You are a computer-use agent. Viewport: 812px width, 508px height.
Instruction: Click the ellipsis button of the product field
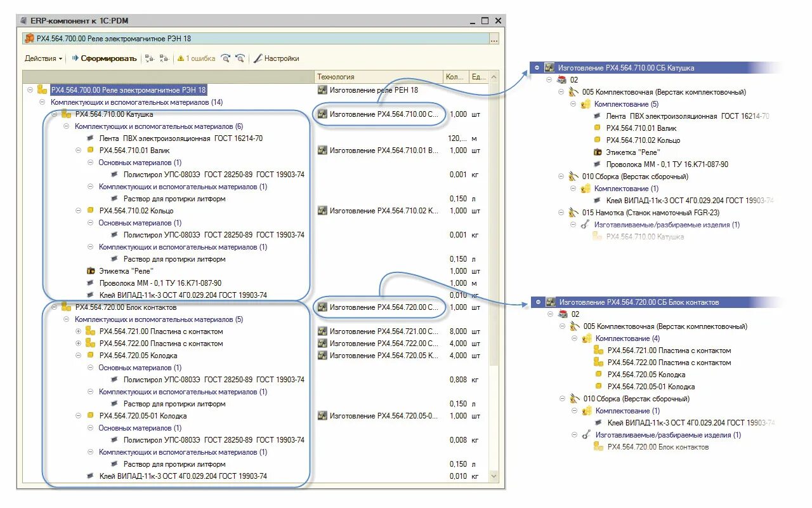[494, 39]
